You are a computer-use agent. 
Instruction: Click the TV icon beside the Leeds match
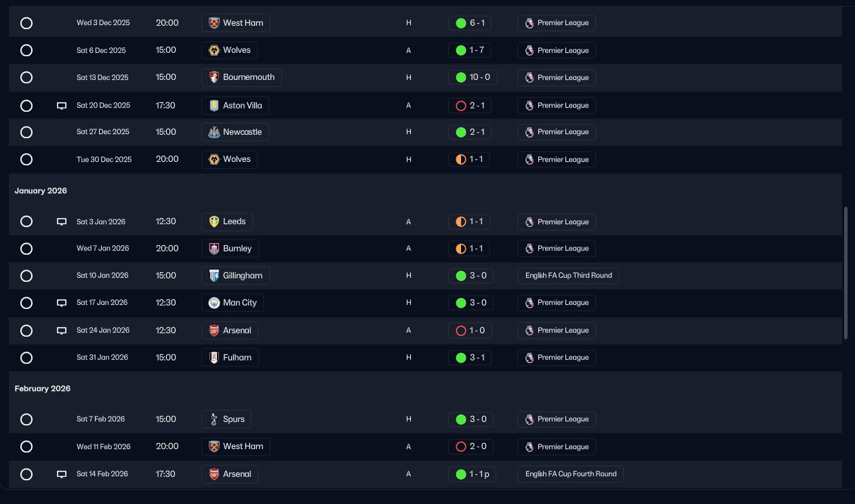click(61, 222)
